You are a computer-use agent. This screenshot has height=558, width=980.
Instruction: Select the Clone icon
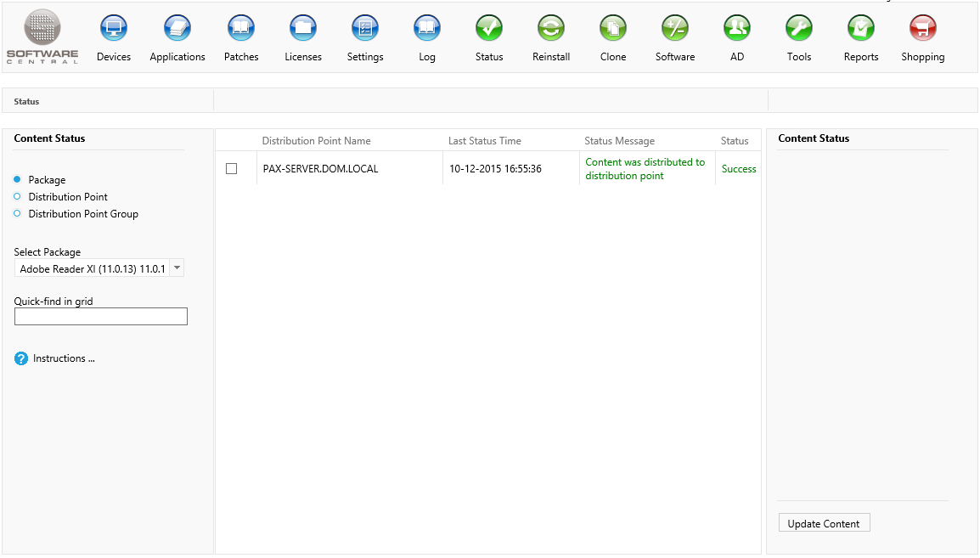pyautogui.click(x=613, y=29)
